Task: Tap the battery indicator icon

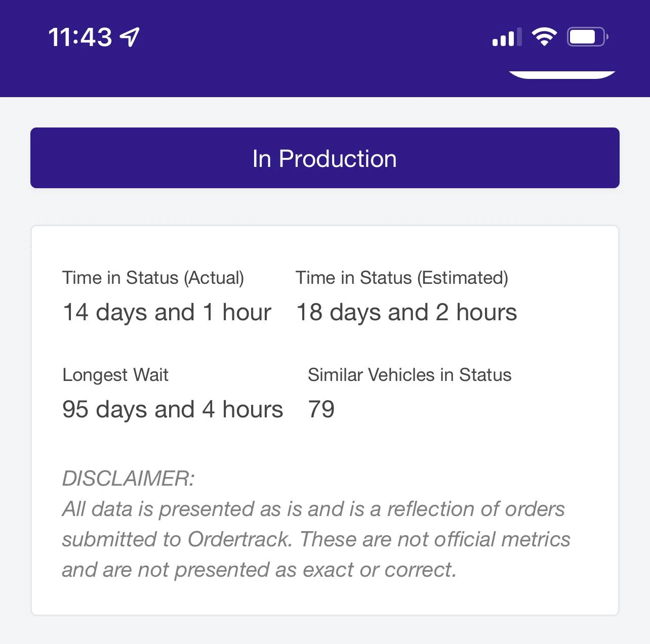Action: (587, 37)
